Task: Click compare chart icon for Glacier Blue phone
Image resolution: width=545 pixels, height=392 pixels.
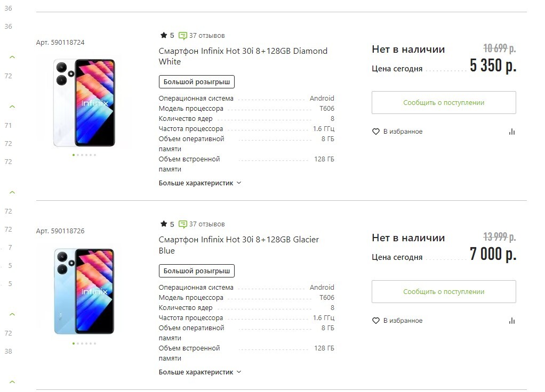Action: 512,321
